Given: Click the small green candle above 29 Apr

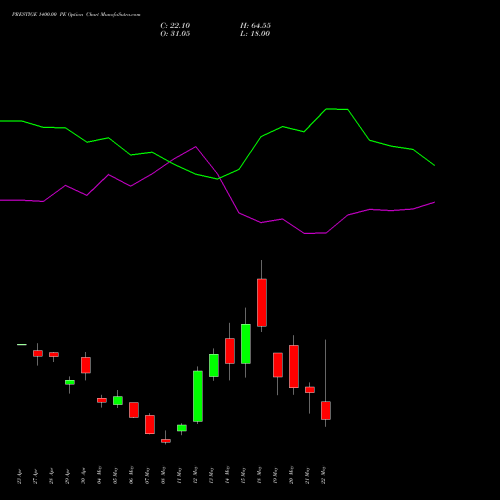Looking at the screenshot, I should click(70, 382).
